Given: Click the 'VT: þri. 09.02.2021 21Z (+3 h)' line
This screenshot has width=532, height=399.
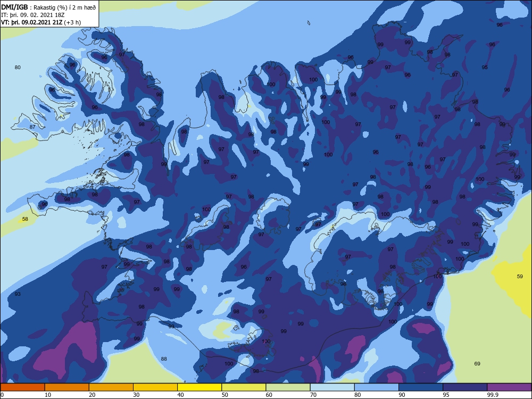Looking at the screenshot, I should point(41,22).
